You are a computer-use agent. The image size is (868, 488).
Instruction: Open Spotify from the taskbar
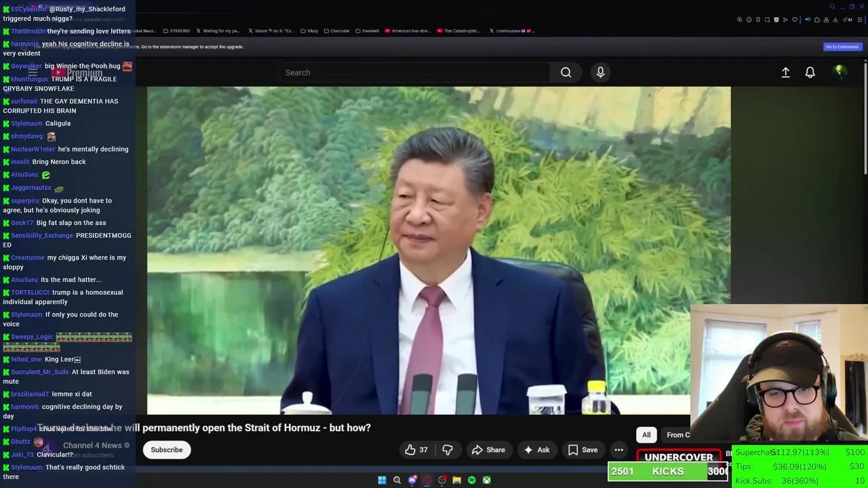pos(472,480)
